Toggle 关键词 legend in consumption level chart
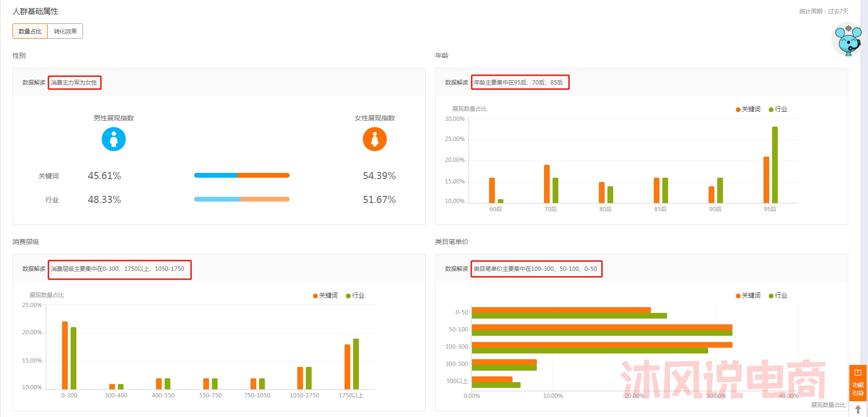 (x=325, y=296)
